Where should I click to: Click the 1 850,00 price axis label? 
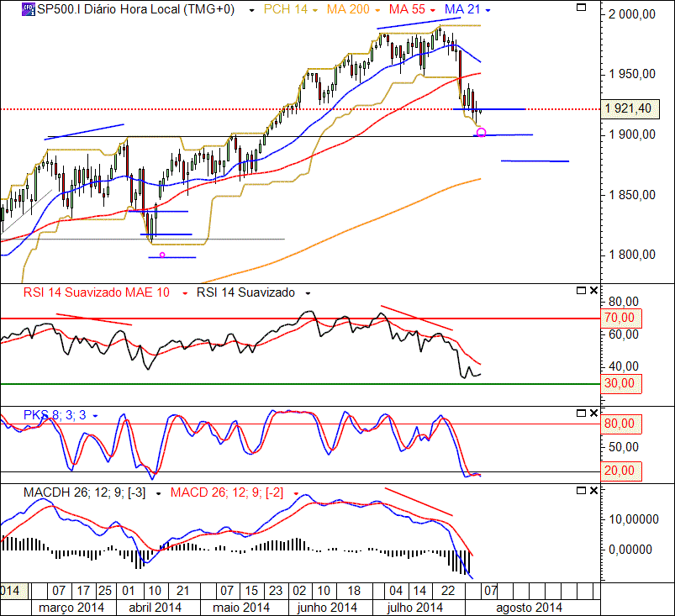coord(632,195)
